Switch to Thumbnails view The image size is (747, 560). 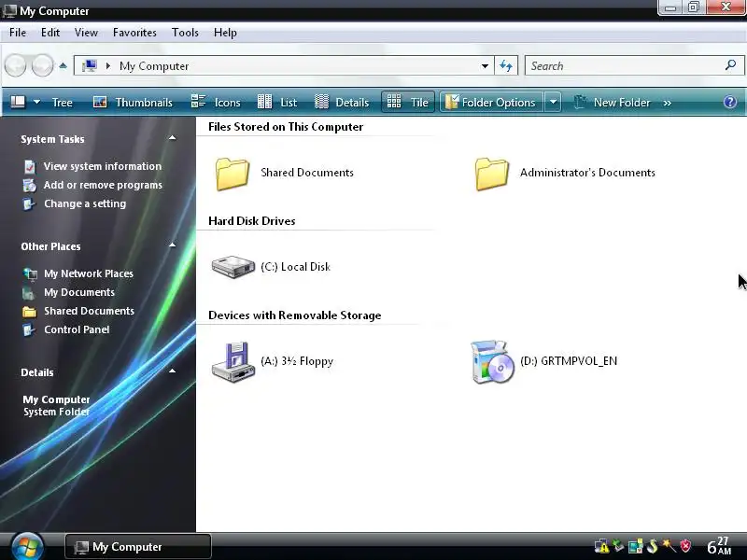pyautogui.click(x=133, y=103)
